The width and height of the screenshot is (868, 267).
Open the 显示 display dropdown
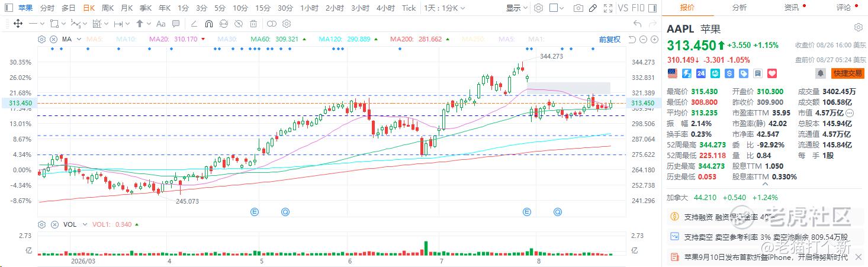click(x=517, y=8)
